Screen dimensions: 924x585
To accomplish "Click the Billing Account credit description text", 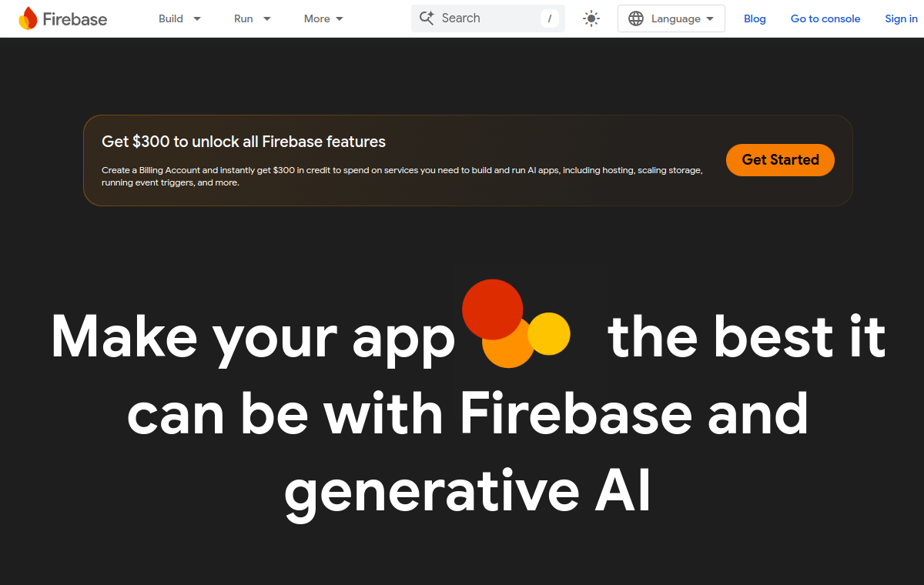I will point(402,176).
